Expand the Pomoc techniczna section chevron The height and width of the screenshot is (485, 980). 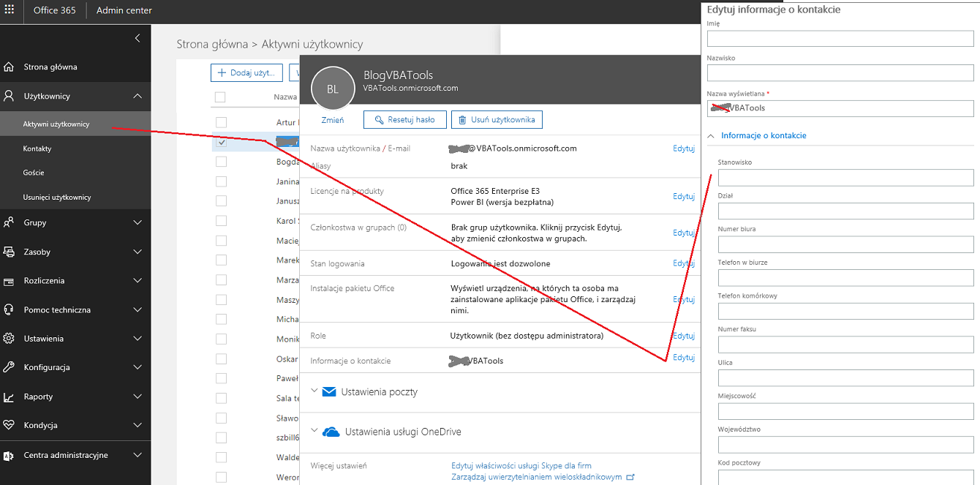point(137,309)
